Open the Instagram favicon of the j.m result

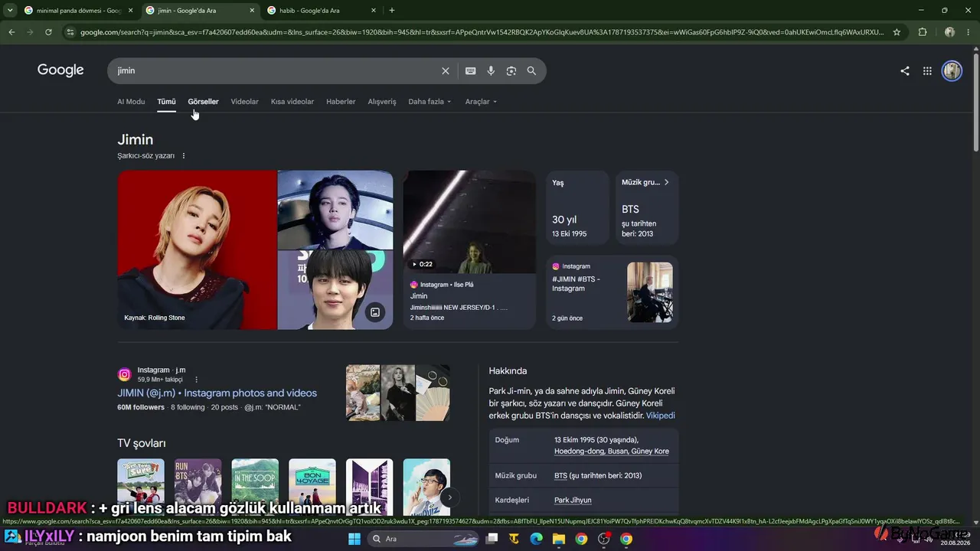(x=124, y=374)
